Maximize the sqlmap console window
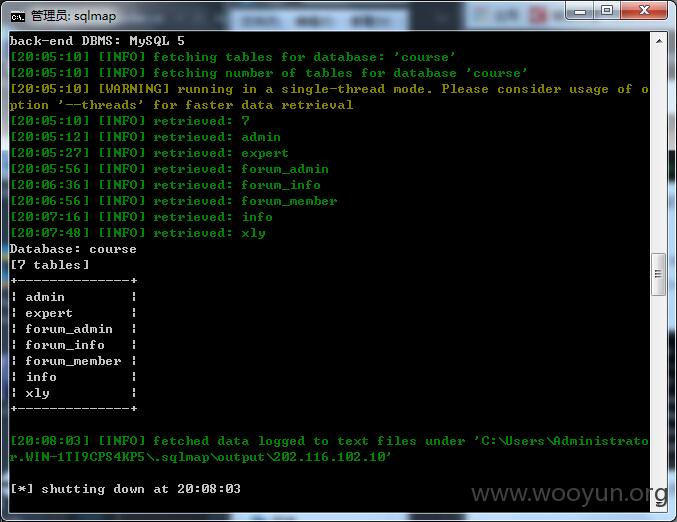677x522 pixels. [607, 10]
